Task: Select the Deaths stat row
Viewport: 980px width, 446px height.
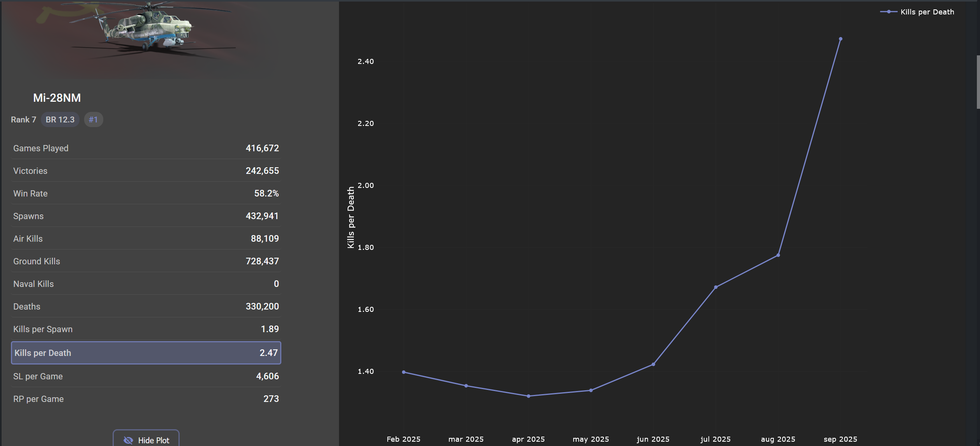Action: [x=146, y=306]
